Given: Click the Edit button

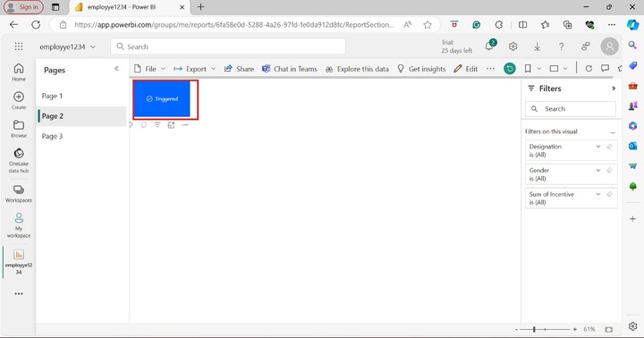Looking at the screenshot, I should 466,69.
